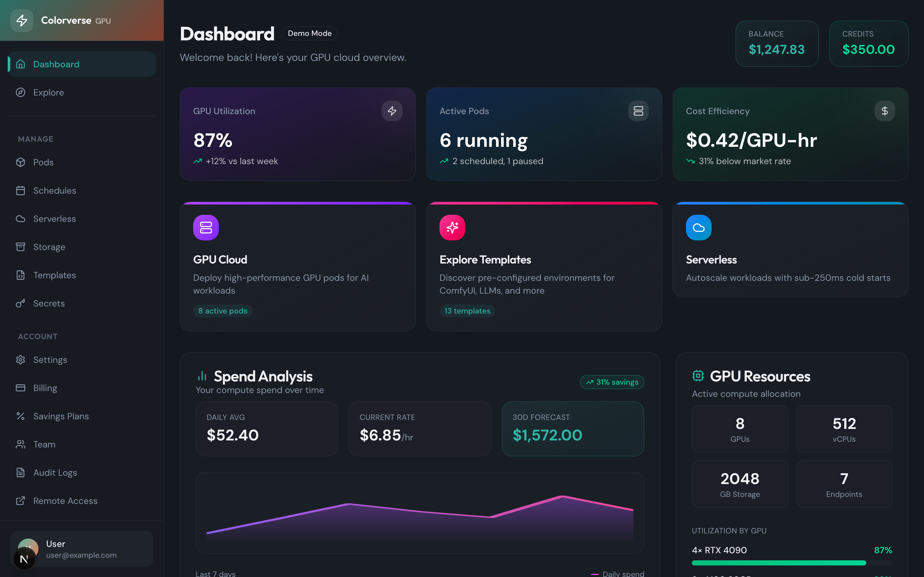Click the '8 active pods' badge
The height and width of the screenshot is (577, 924).
click(x=223, y=311)
